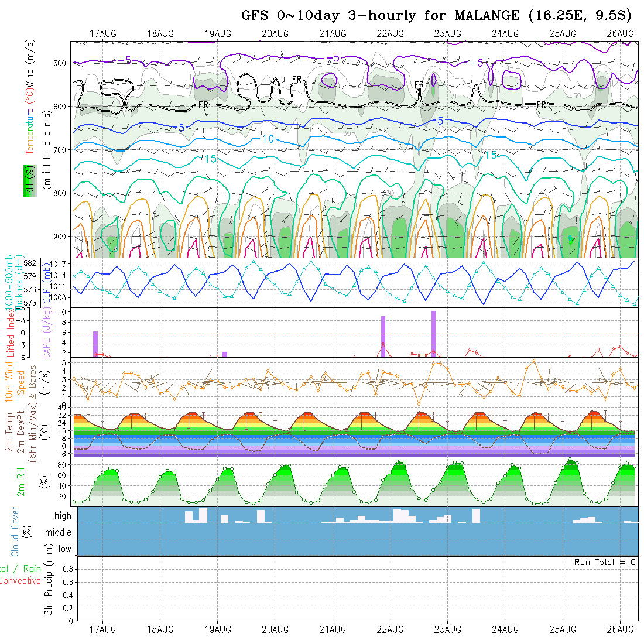Click the 20AUG label on the bottom axis
This screenshot has height=644, width=644.
pos(275,629)
